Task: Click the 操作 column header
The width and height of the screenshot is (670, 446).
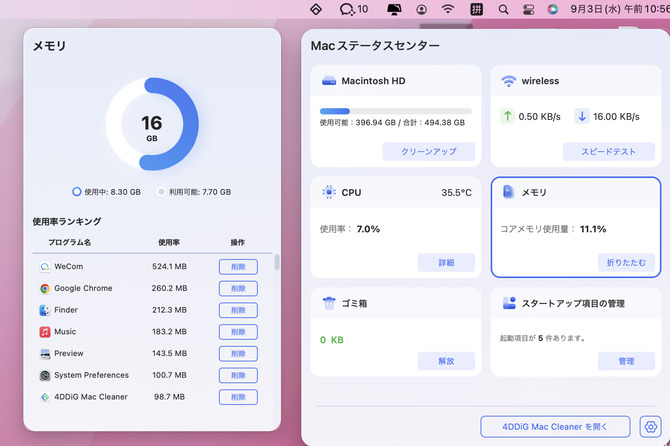Action: click(x=238, y=242)
